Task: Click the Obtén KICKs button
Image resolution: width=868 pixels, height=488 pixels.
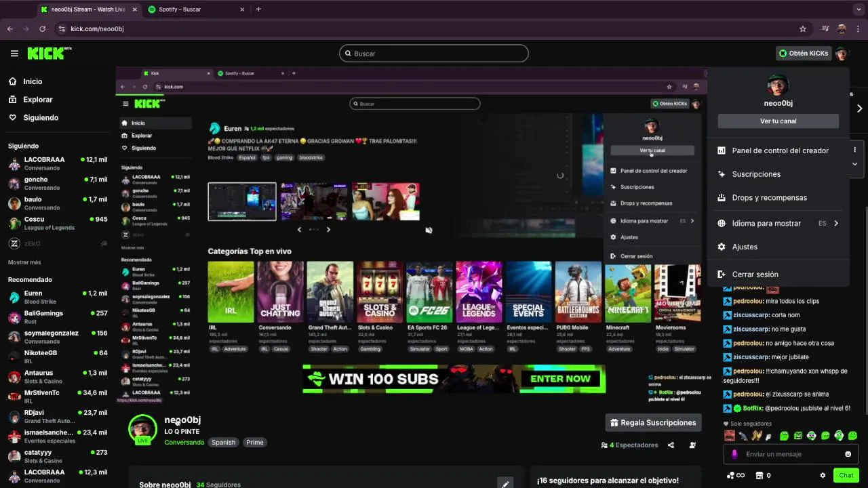Action: tap(804, 53)
